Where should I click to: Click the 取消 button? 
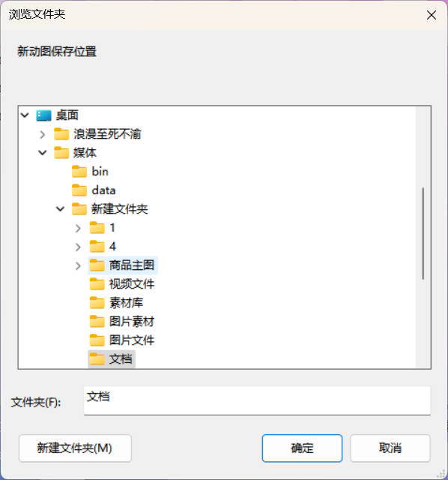[x=390, y=448]
